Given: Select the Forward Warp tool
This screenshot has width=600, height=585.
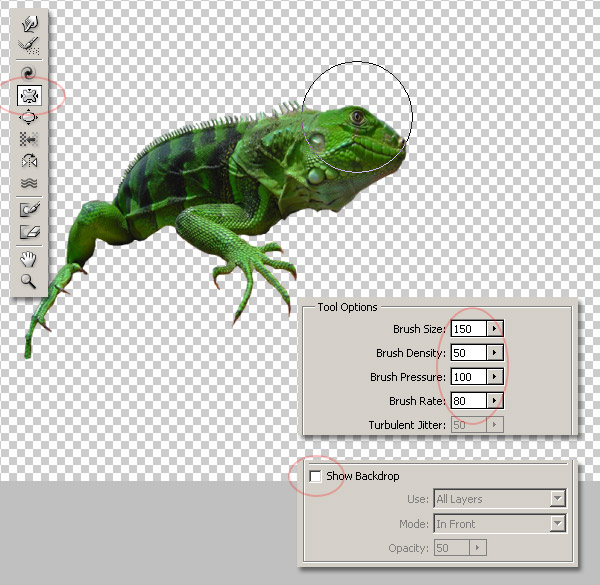Looking at the screenshot, I should pyautogui.click(x=29, y=24).
